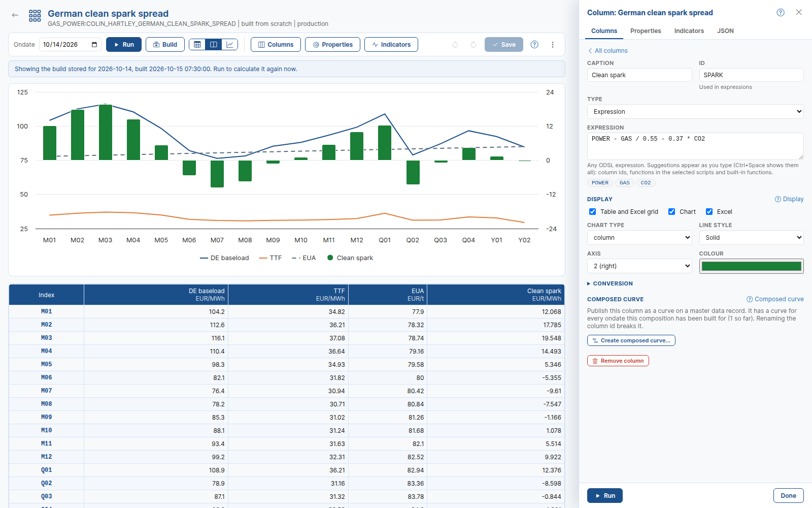
Task: Toggle the Chart display checkbox
Action: click(671, 212)
